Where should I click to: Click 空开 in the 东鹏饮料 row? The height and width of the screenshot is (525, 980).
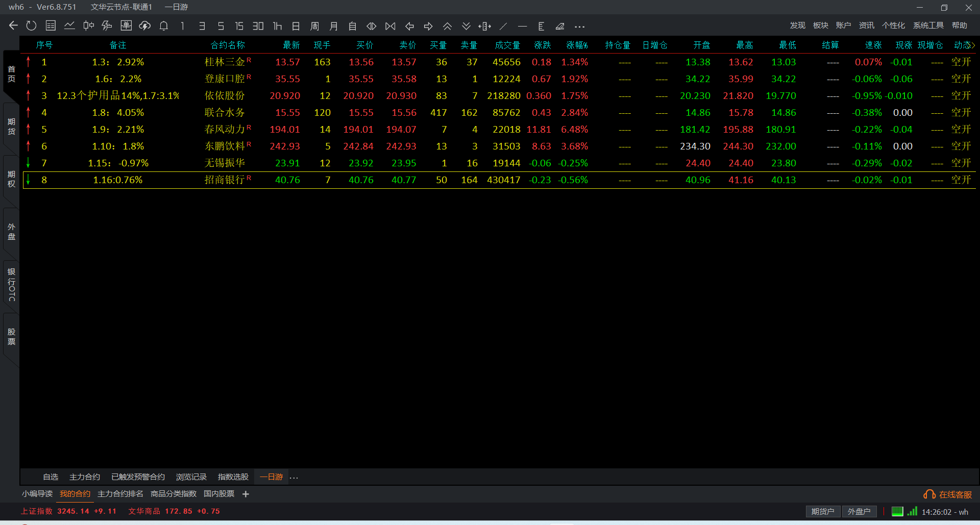pos(961,146)
